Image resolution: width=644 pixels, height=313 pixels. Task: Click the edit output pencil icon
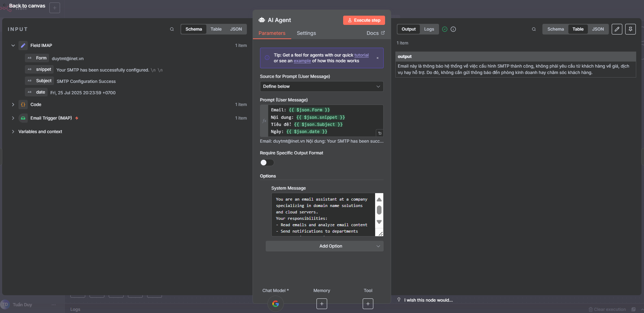(617, 29)
